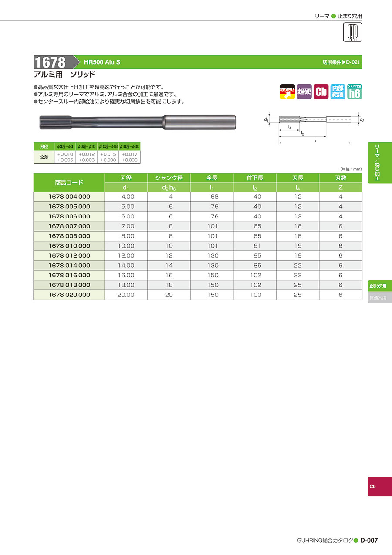Screen dimensions: 392x555
Task: Click the 取り寄せ badge with German flag
Action: [x=287, y=91]
